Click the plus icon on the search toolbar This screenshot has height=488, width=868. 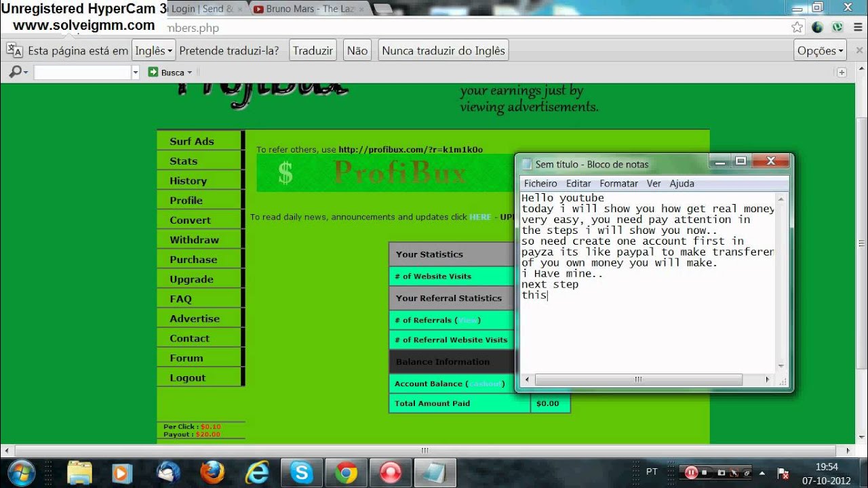(842, 73)
